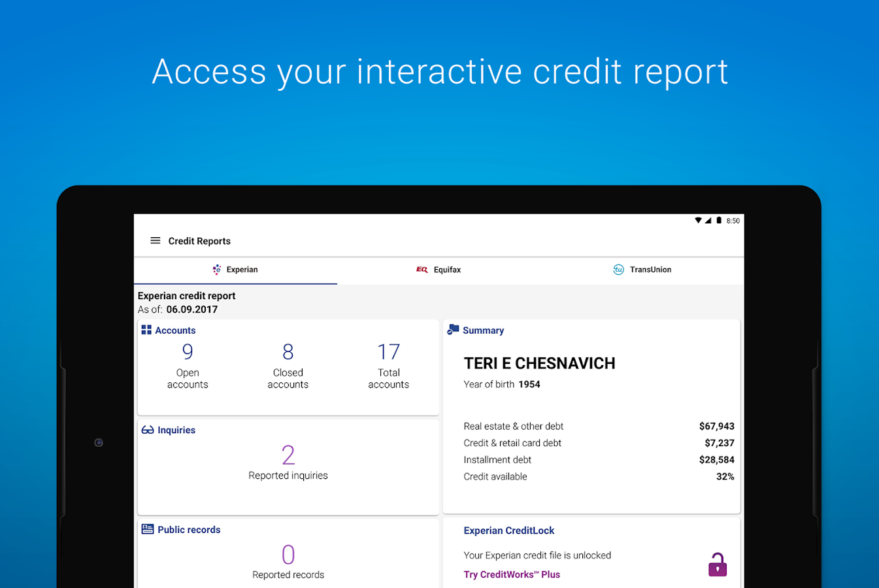Screen dimensions: 879x588
Task: Click the Real estate & other debt label
Action: click(x=514, y=426)
